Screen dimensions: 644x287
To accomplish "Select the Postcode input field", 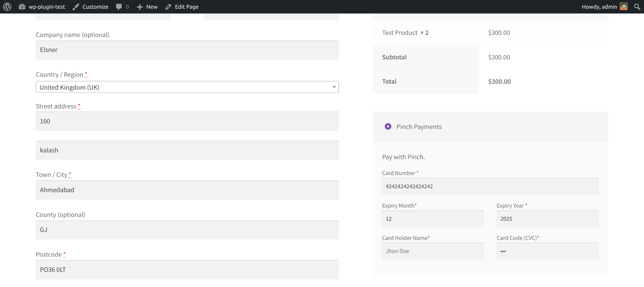I will point(187,270).
